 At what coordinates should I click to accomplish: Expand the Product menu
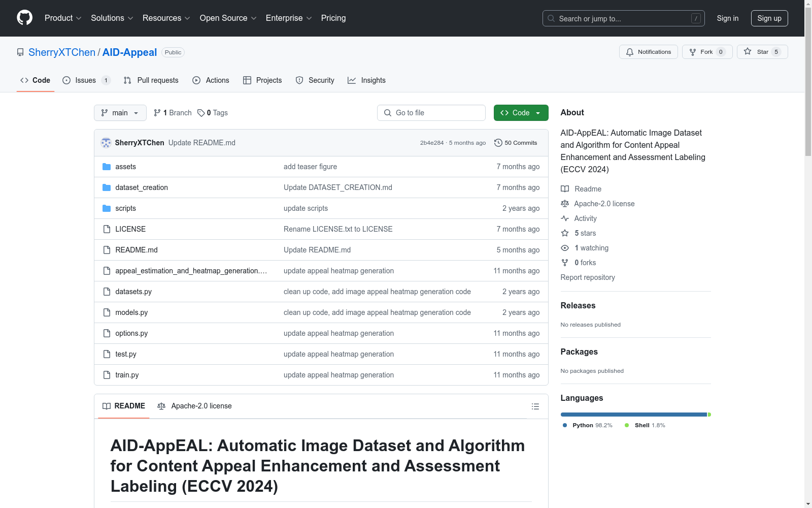point(63,18)
